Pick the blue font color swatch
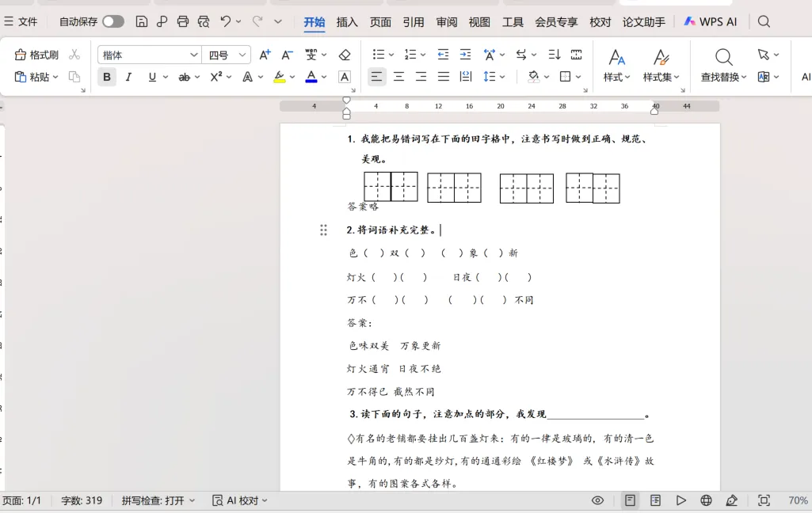Image resolution: width=812 pixels, height=513 pixels. (311, 77)
